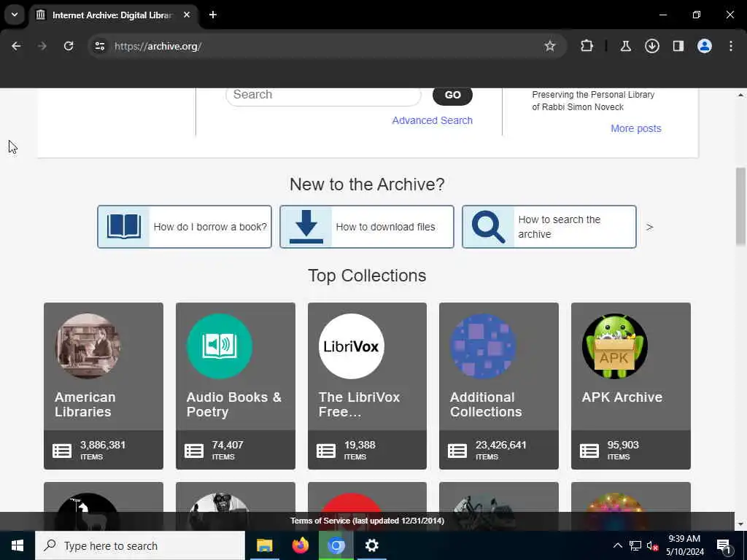Open Settings gear from taskbar
The image size is (747, 560).
pyautogui.click(x=371, y=545)
